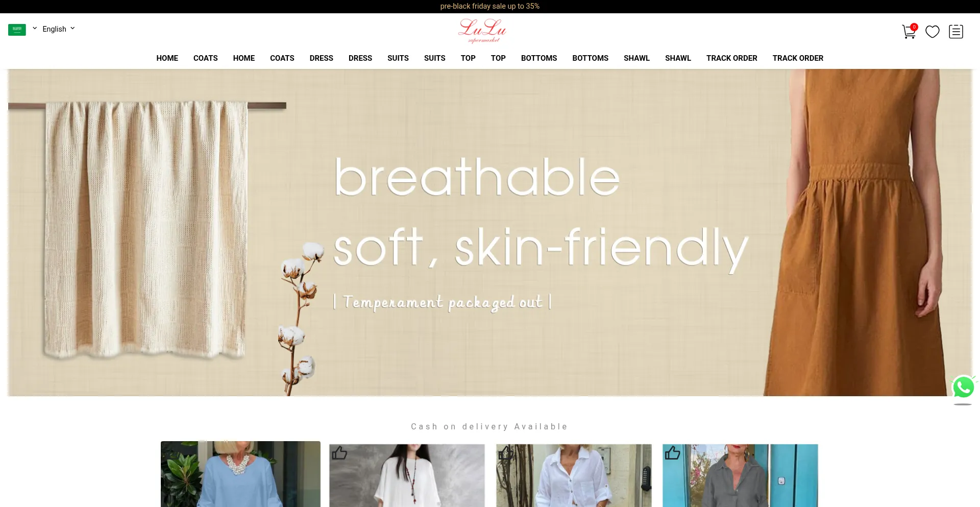Image resolution: width=980 pixels, height=507 pixels.
Task: Open the first COATS menu item
Action: tap(205, 58)
